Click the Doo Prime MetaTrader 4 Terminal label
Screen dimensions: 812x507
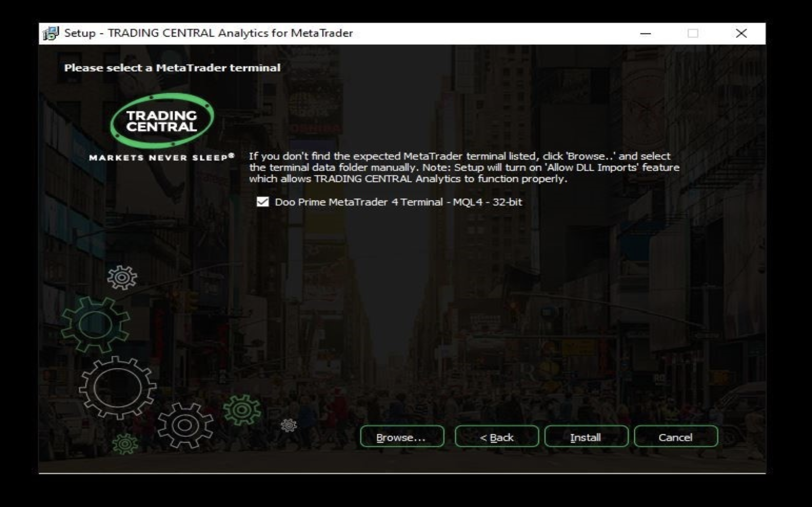pos(398,202)
